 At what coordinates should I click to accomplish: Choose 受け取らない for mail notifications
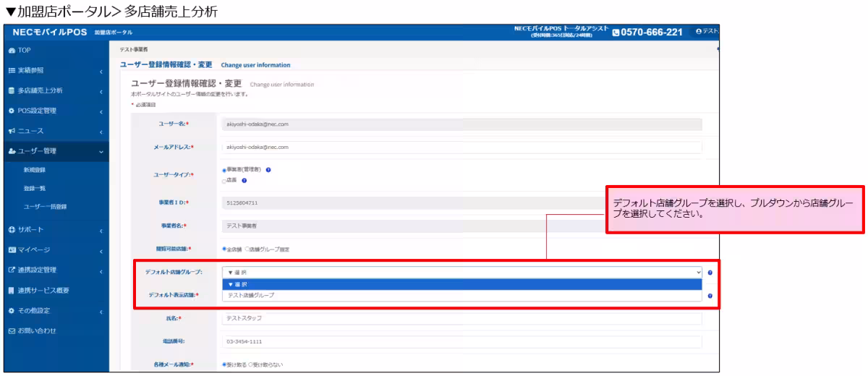coord(250,364)
